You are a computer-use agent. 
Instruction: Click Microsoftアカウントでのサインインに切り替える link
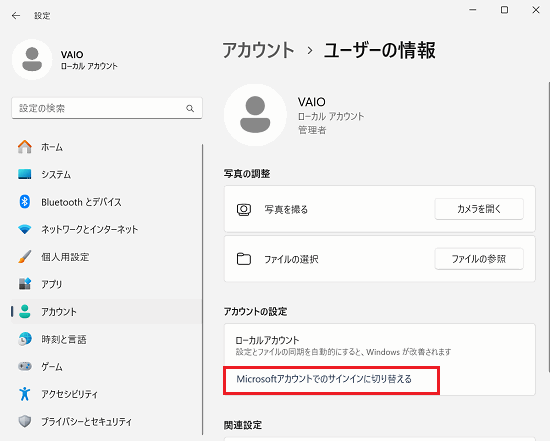(x=324, y=379)
